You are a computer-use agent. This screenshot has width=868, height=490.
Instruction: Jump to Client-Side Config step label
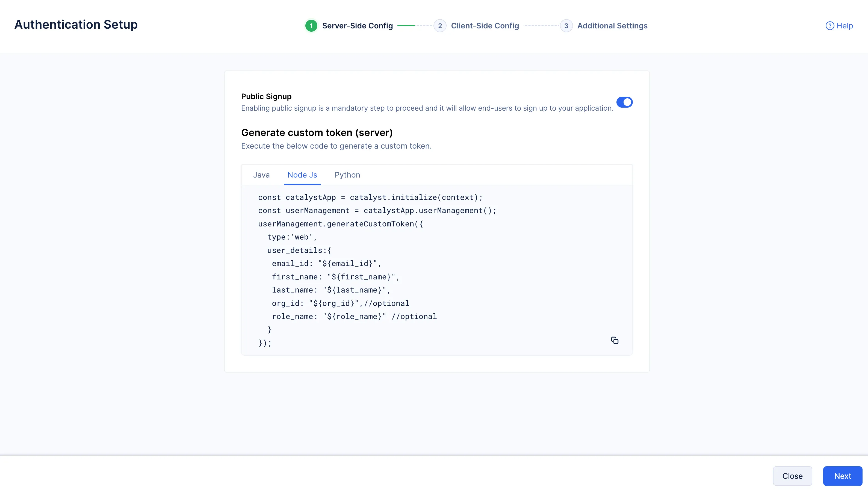tap(485, 26)
